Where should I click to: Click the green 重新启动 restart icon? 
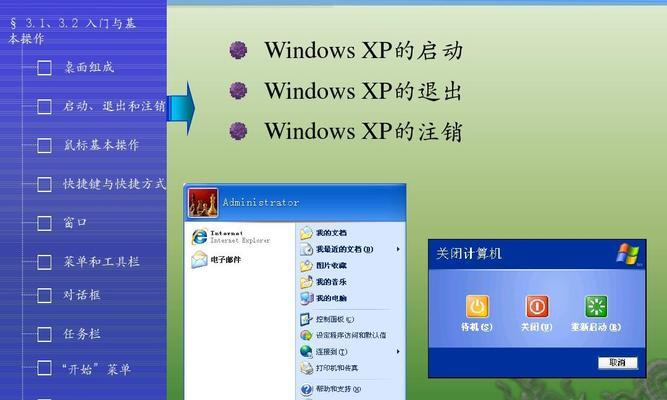596,306
